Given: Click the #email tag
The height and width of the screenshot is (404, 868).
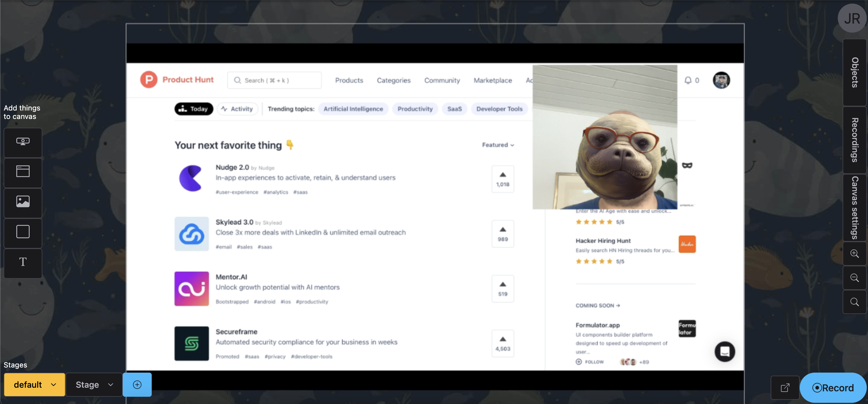Looking at the screenshot, I should pyautogui.click(x=223, y=247).
